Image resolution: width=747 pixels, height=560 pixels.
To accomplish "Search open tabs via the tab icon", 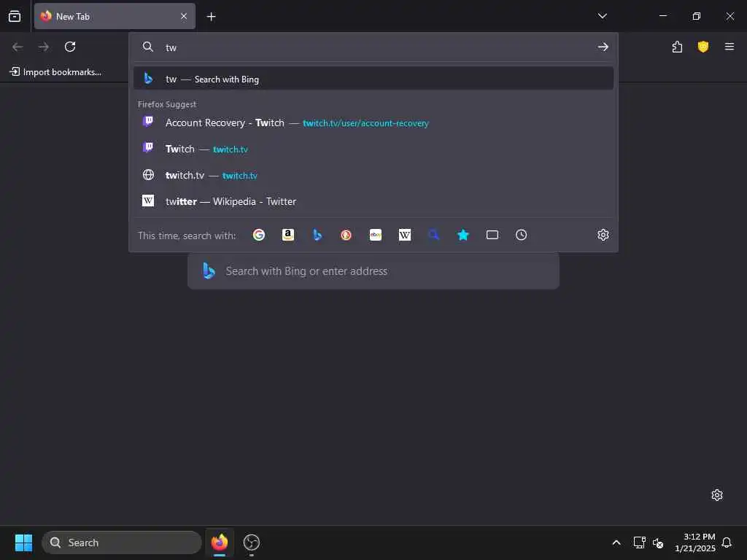I will coord(492,235).
